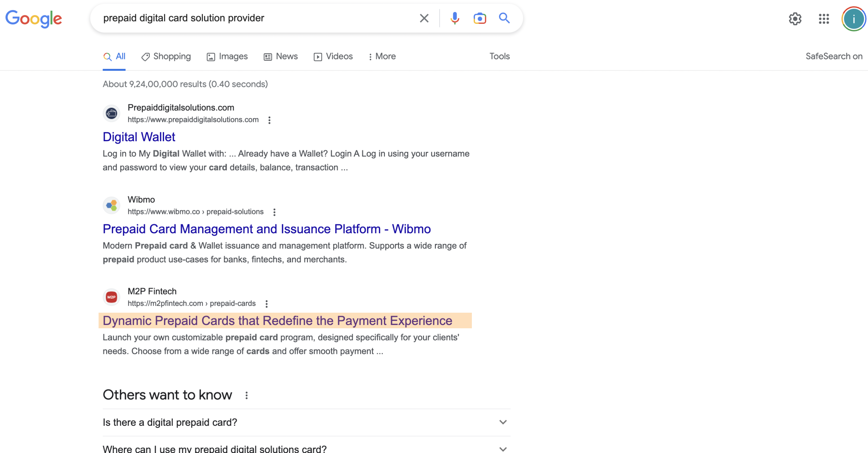Open the Digital Wallet result link
This screenshot has height=453, width=868.
click(139, 137)
